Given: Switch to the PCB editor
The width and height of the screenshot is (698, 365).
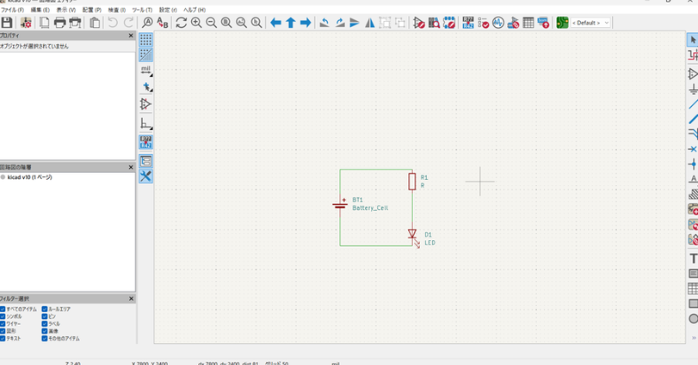Looking at the screenshot, I should pos(562,22).
